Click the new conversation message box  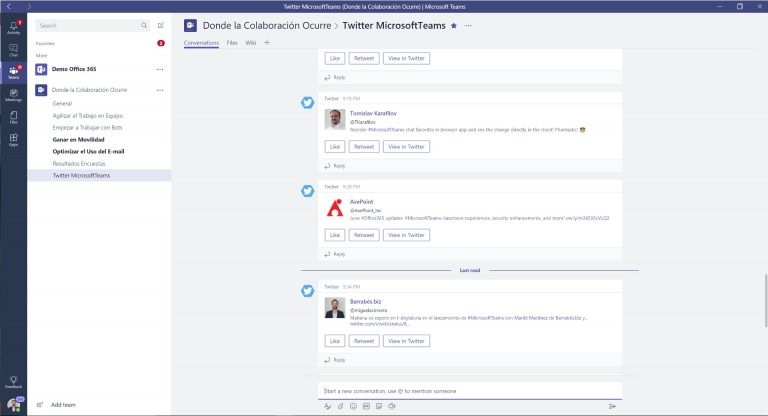[x=468, y=390]
